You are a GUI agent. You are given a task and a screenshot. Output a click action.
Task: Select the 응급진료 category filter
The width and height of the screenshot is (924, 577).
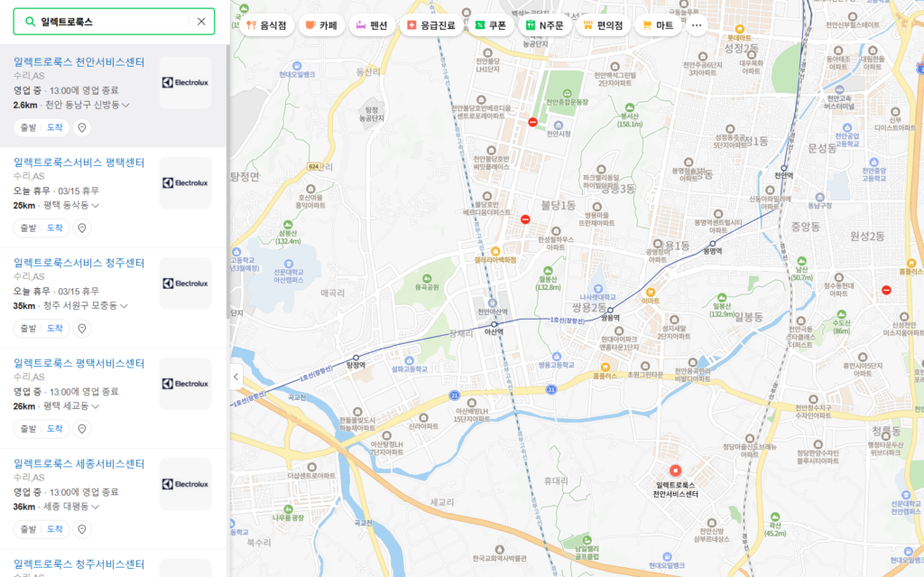point(430,25)
